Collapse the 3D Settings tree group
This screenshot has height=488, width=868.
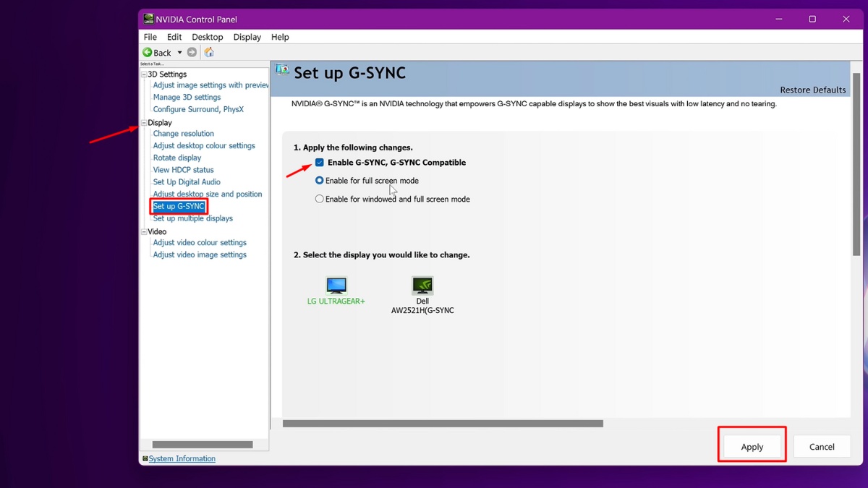pos(144,74)
